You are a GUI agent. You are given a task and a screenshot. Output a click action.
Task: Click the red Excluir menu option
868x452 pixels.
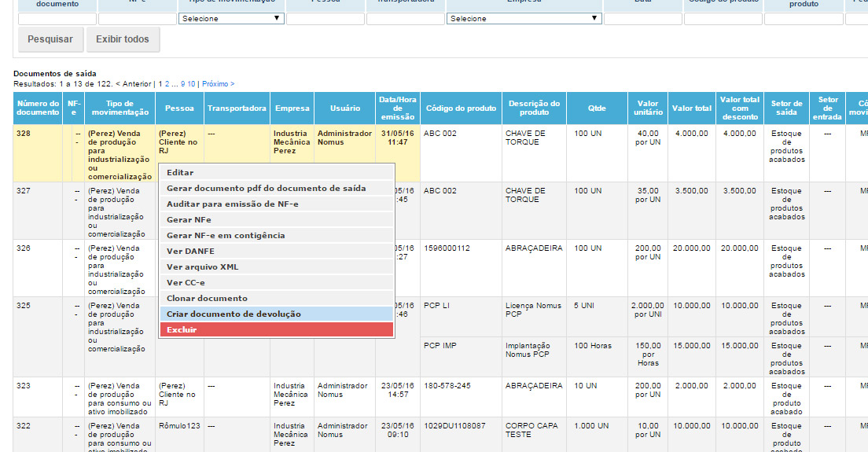point(182,329)
